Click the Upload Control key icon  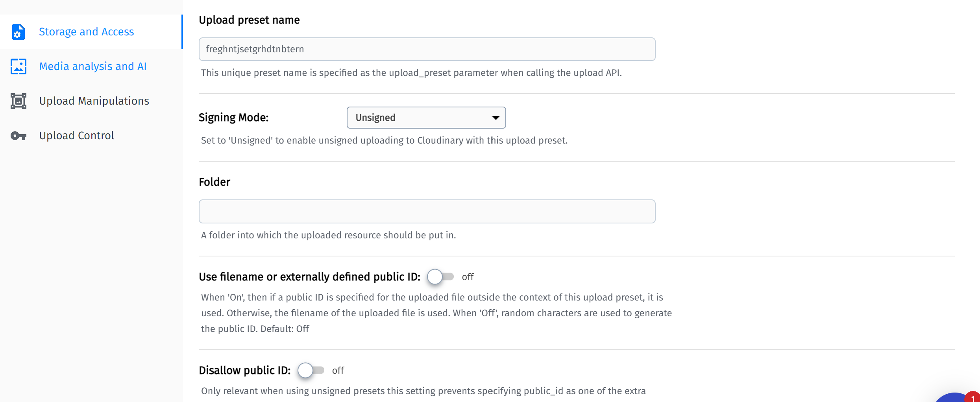[18, 136]
